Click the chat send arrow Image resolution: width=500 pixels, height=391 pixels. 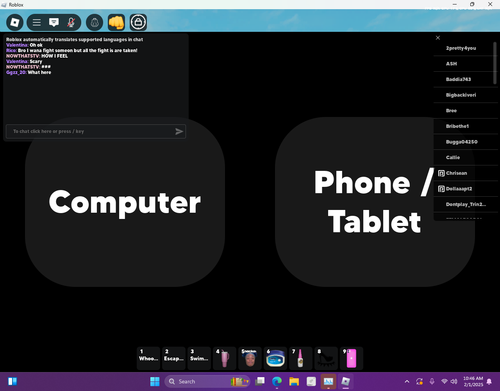pyautogui.click(x=179, y=131)
